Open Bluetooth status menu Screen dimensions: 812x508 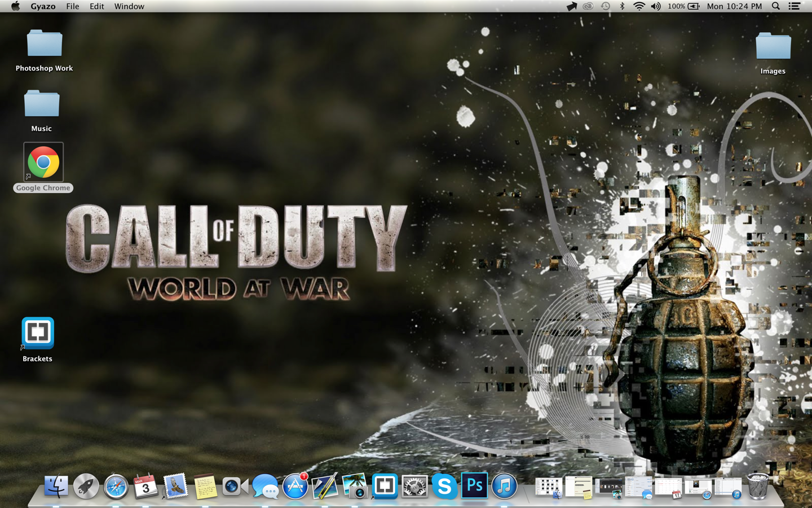(622, 6)
